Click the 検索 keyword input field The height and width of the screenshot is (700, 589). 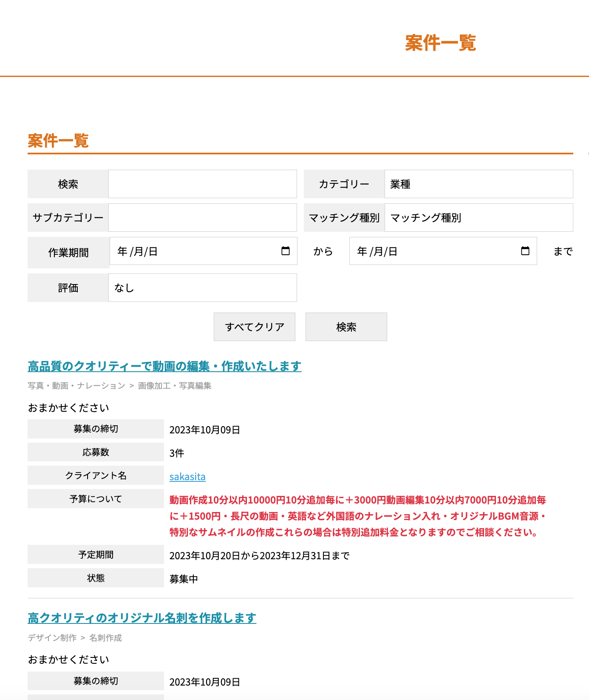[202, 184]
